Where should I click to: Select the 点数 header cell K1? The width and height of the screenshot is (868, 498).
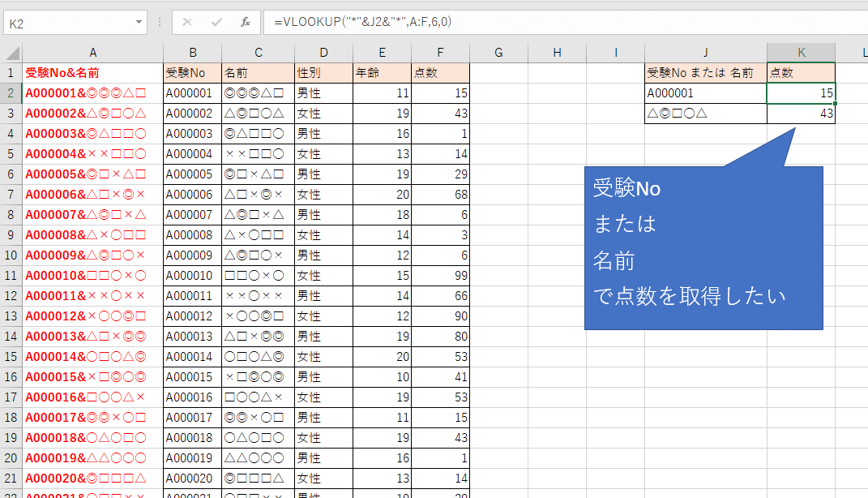[801, 72]
